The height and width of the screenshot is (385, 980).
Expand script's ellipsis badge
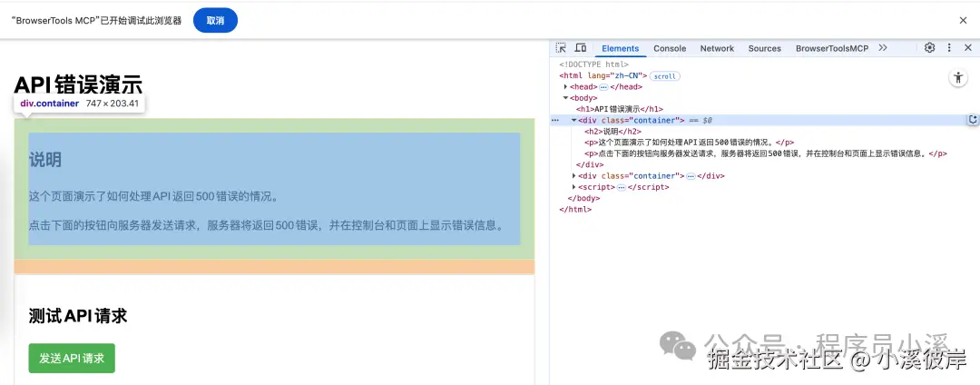(622, 187)
